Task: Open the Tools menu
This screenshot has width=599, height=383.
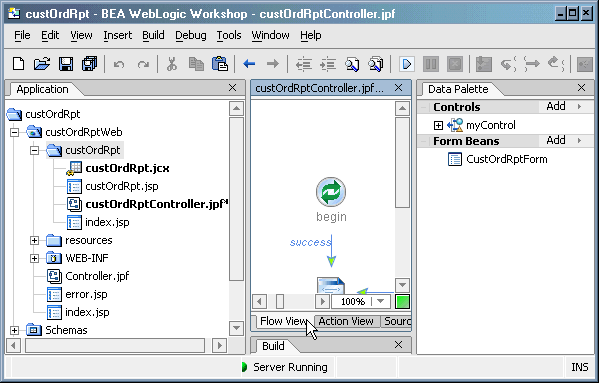Action: click(229, 36)
